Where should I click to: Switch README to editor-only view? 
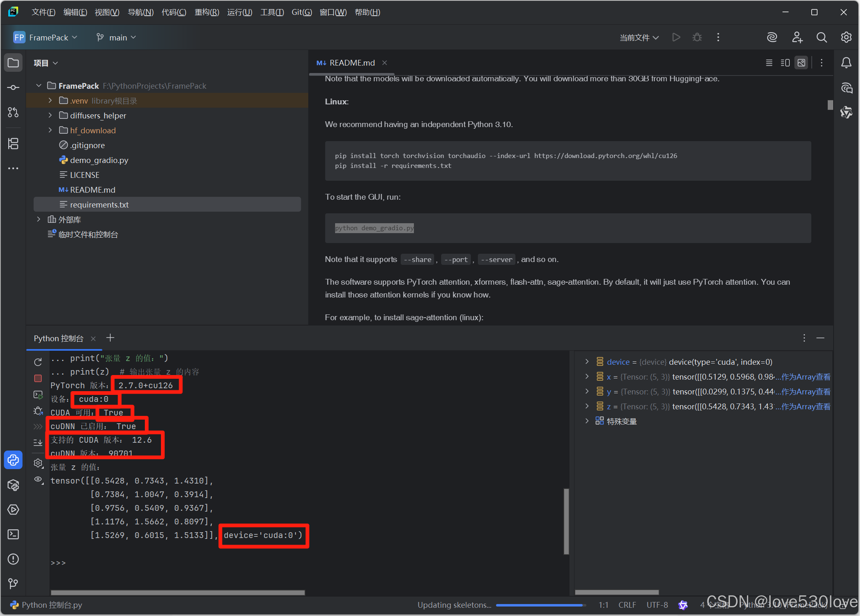(769, 63)
